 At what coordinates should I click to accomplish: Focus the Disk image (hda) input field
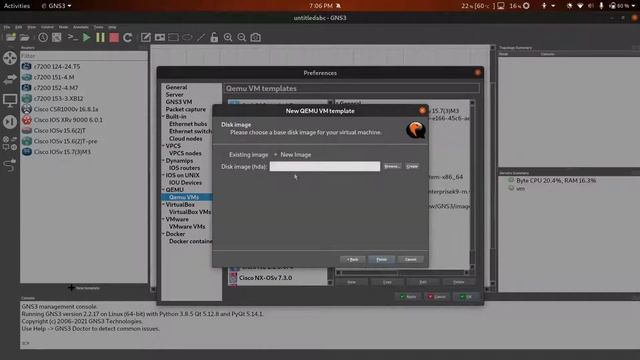(324, 167)
